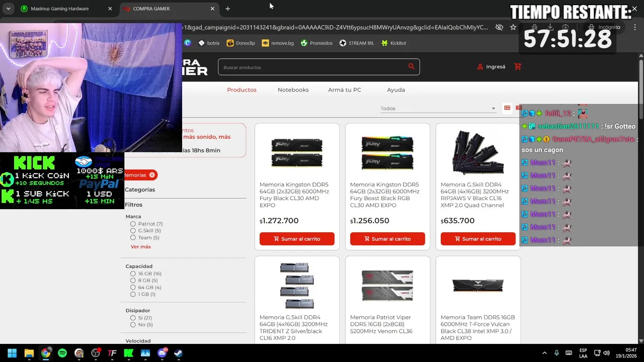
Task: Expand more brands with Ver más
Action: point(140,247)
